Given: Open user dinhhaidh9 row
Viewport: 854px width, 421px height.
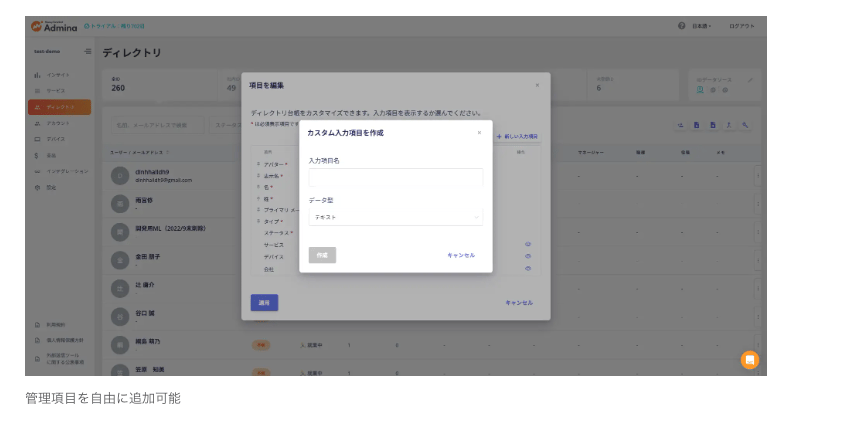Looking at the screenshot, I should point(163,175).
